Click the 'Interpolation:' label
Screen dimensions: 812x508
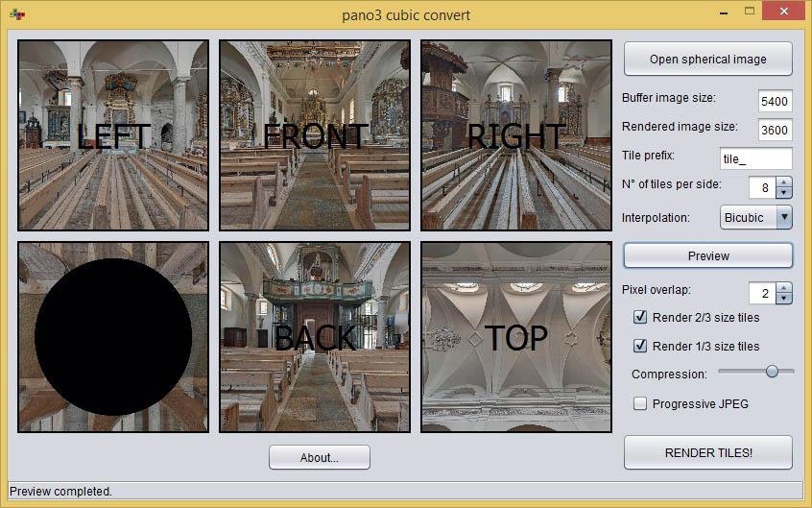point(656,218)
